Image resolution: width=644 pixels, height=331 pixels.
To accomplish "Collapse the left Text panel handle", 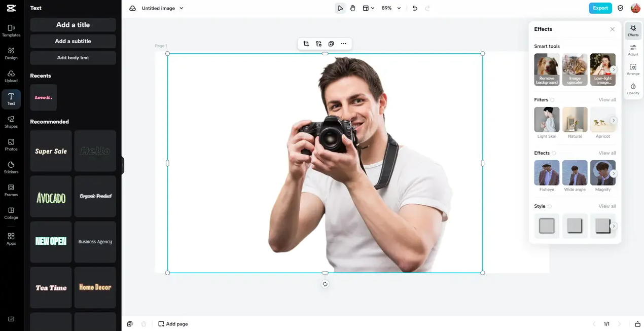I will pyautogui.click(x=123, y=165).
